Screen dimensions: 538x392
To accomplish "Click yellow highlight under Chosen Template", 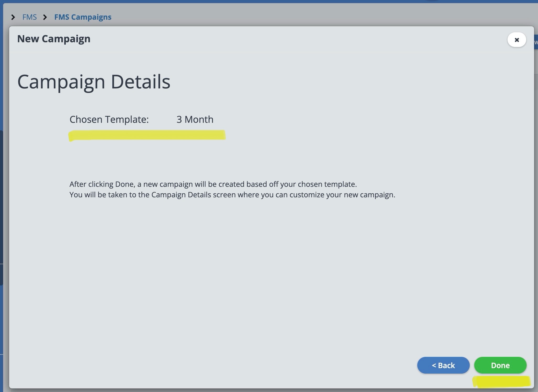I will pyautogui.click(x=147, y=135).
